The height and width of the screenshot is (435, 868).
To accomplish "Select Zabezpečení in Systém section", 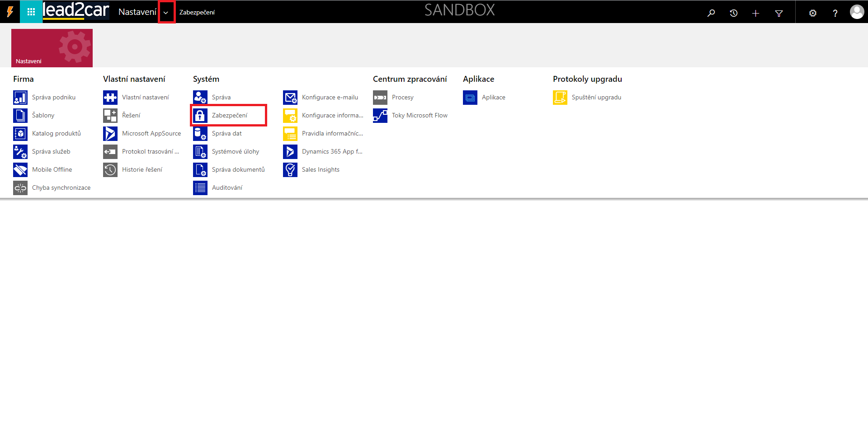I will tap(229, 116).
